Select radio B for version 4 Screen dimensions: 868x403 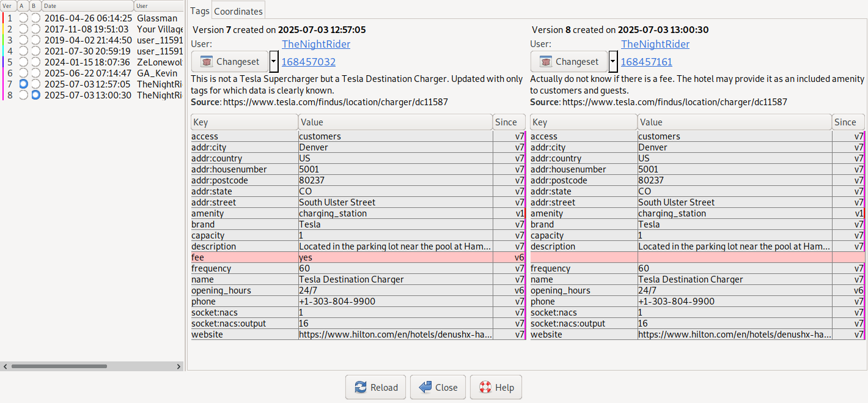pyautogui.click(x=35, y=51)
